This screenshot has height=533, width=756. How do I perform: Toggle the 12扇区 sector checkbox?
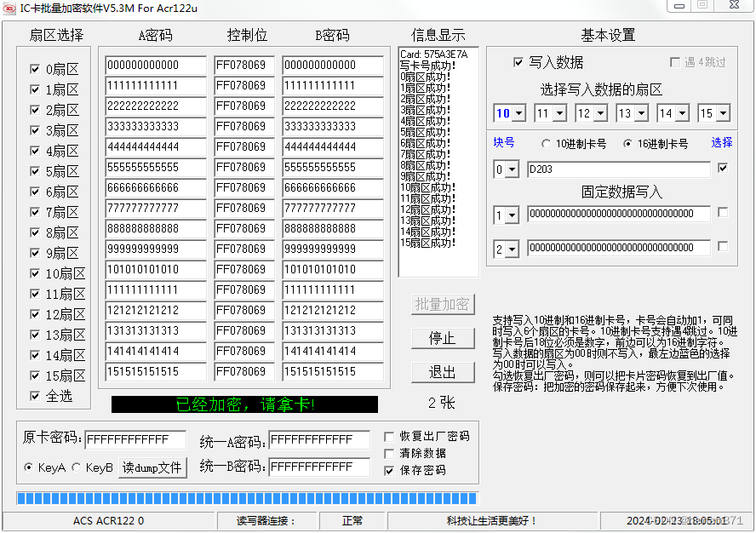(x=35, y=314)
